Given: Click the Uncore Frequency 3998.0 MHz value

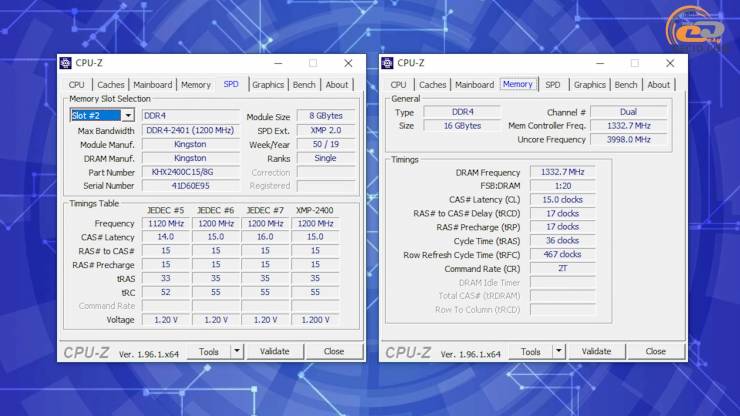Looking at the screenshot, I should pos(629,140).
